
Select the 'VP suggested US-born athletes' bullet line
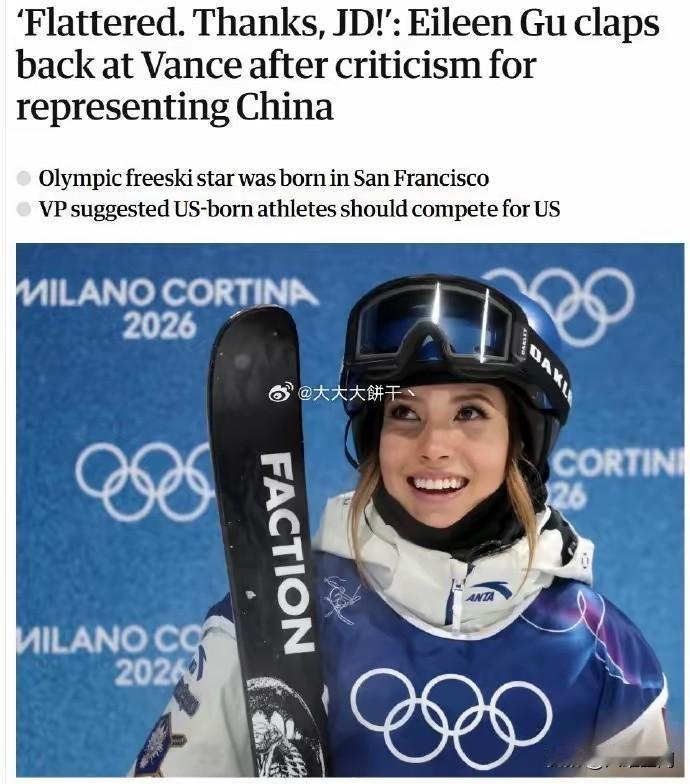[299, 209]
